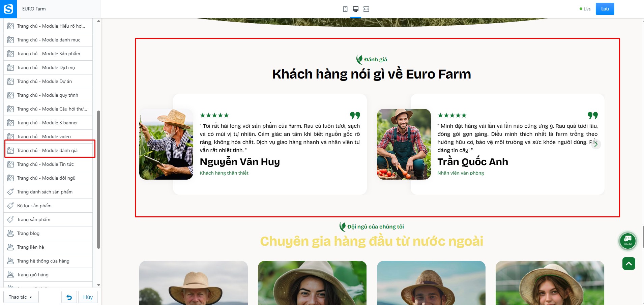This screenshot has width=644, height=305.
Task: Click icon beside Trang hệ thống cửa hàng
Action: click(x=10, y=261)
